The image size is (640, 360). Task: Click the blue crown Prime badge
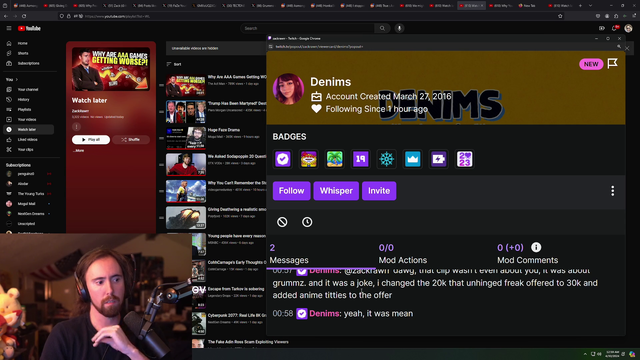pos(413,159)
